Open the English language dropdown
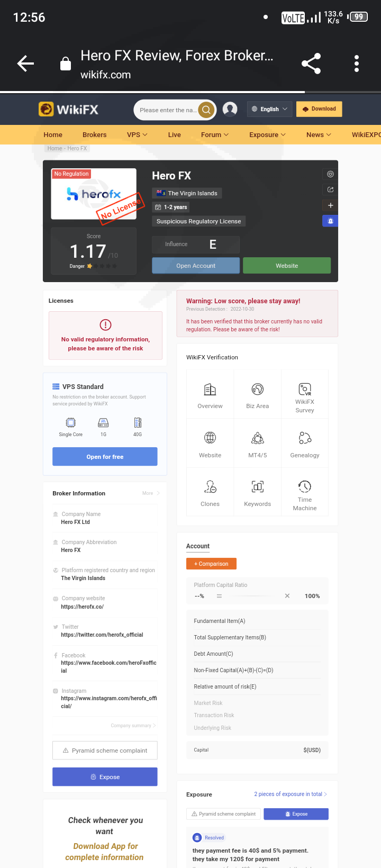The height and width of the screenshot is (868, 381). point(270,109)
